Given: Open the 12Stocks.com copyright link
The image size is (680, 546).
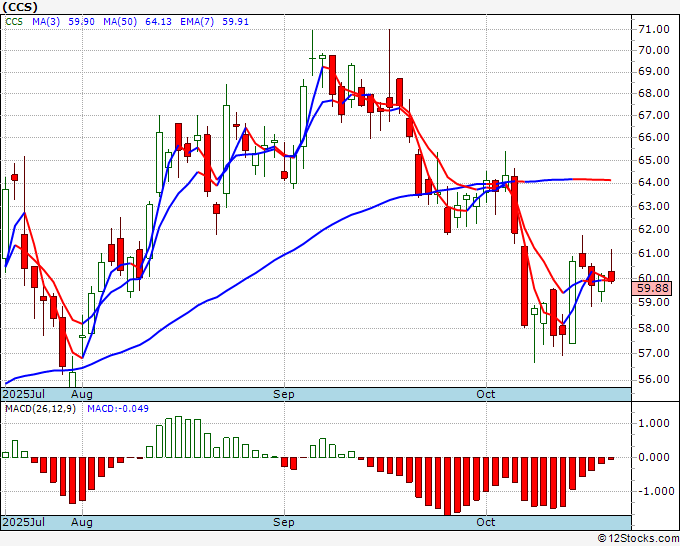Looking at the screenshot, I should click(638, 539).
